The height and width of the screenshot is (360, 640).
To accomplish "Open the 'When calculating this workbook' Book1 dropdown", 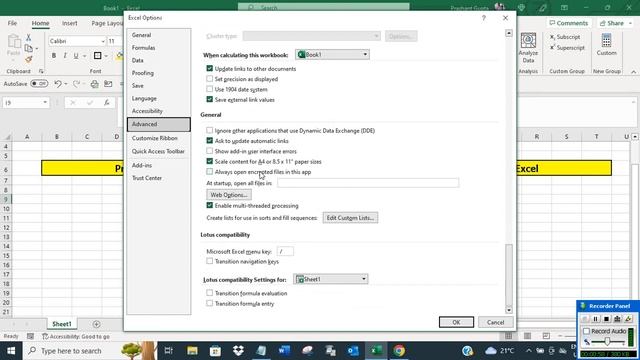I will [332, 54].
